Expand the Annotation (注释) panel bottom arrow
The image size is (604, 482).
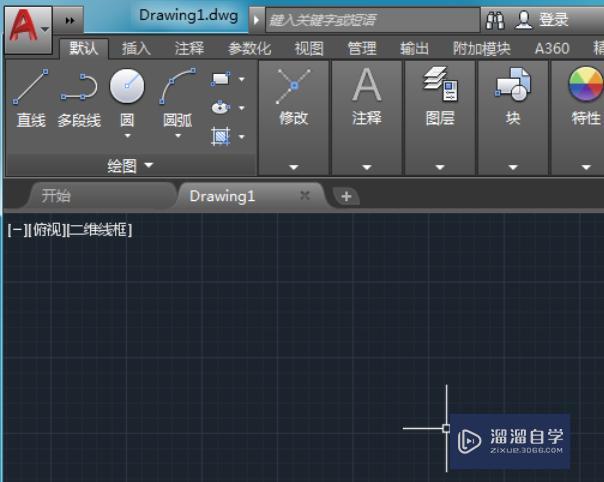click(367, 167)
